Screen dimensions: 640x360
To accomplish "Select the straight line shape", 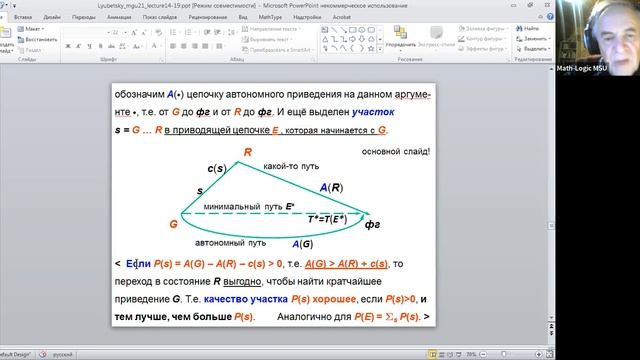I will coord(334,30).
